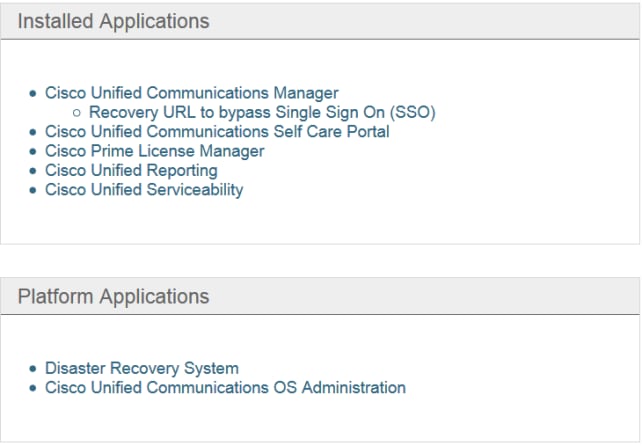Launch Cisco Prime License Manager
This screenshot has width=642, height=446.
[155, 151]
